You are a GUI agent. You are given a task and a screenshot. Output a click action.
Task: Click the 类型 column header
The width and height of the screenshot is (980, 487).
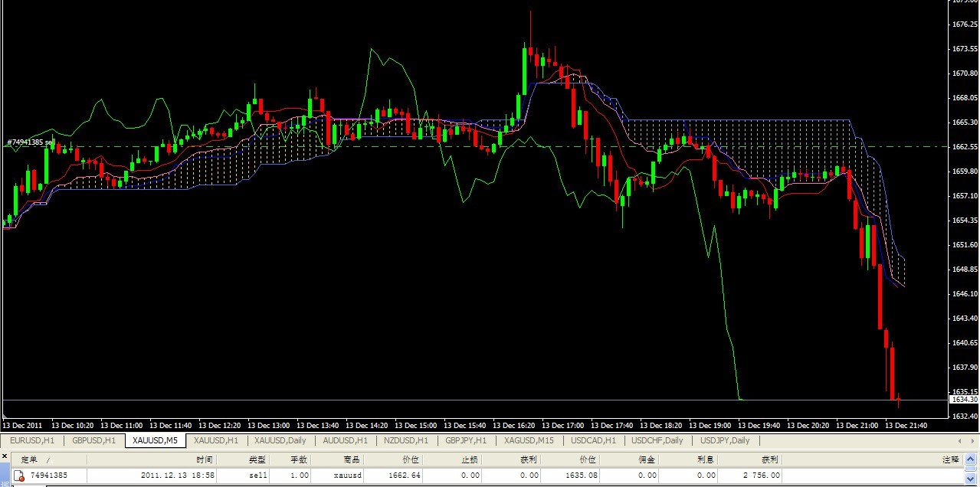pyautogui.click(x=257, y=459)
